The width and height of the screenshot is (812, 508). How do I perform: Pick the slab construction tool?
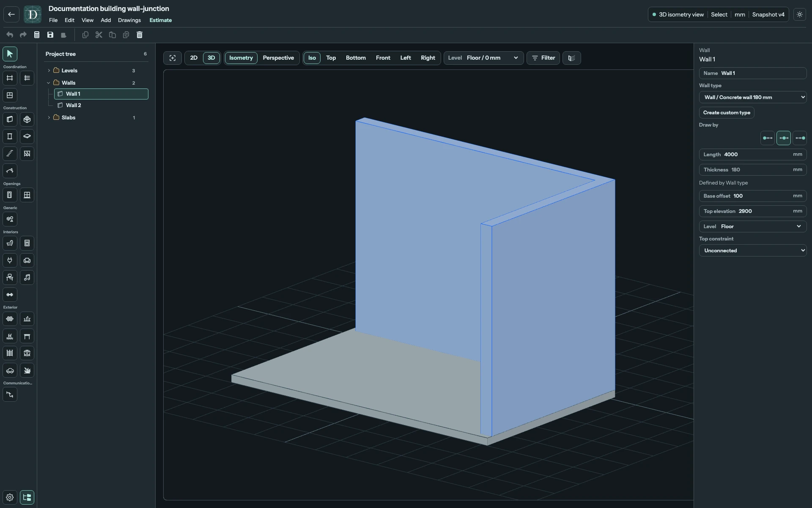coord(27,136)
